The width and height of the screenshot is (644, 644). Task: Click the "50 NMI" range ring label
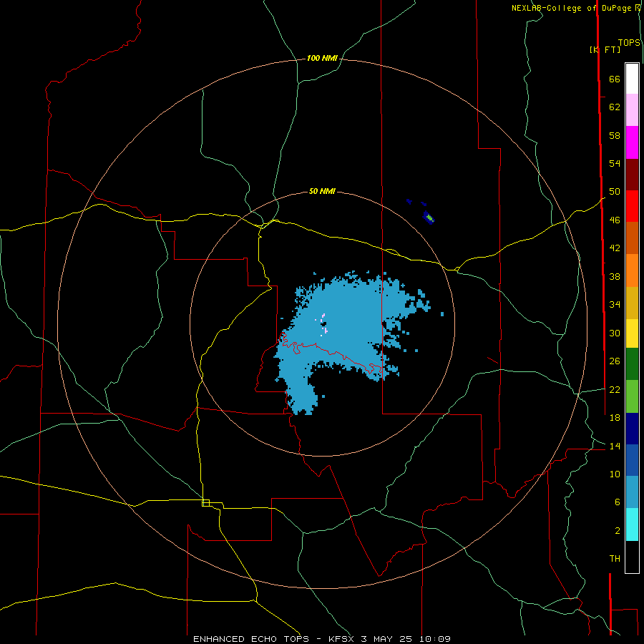pyautogui.click(x=322, y=191)
